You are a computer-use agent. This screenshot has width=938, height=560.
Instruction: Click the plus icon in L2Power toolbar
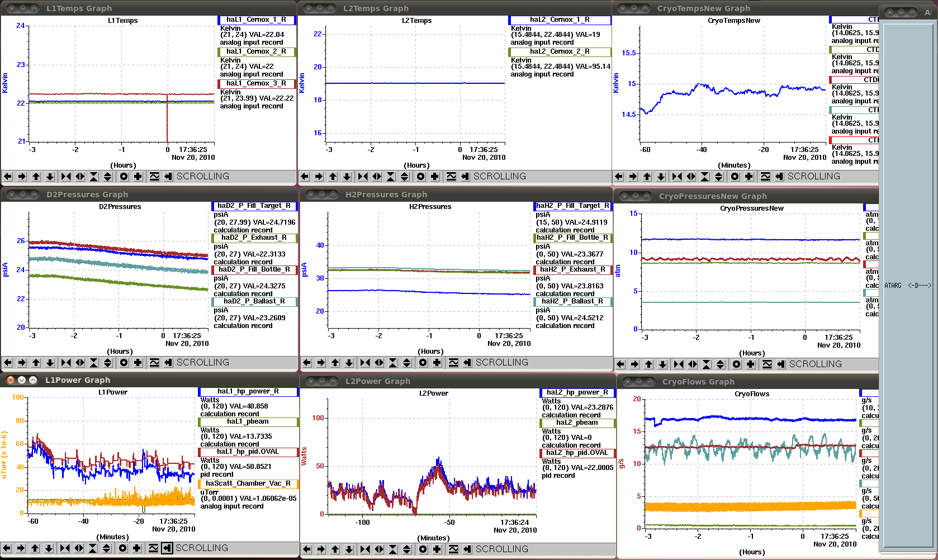click(437, 549)
